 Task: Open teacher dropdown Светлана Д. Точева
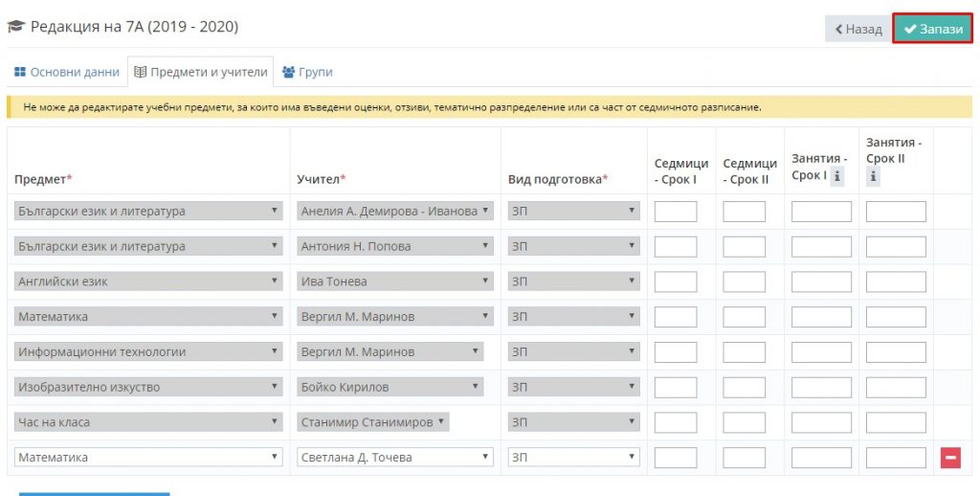[x=395, y=458]
